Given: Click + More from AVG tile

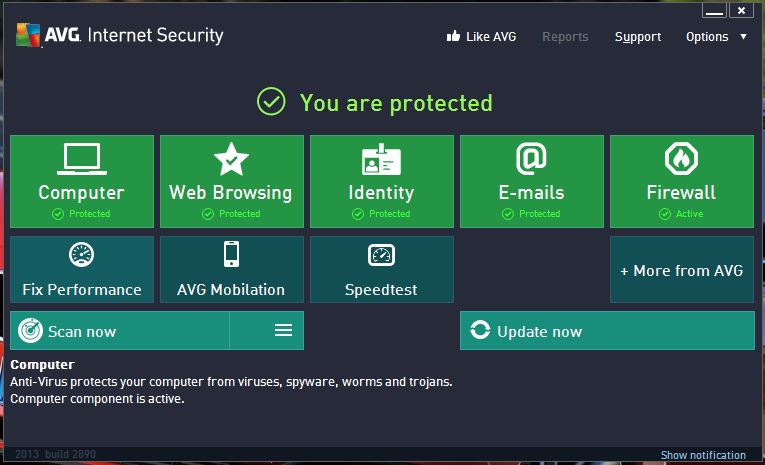Looking at the screenshot, I should coord(682,269).
